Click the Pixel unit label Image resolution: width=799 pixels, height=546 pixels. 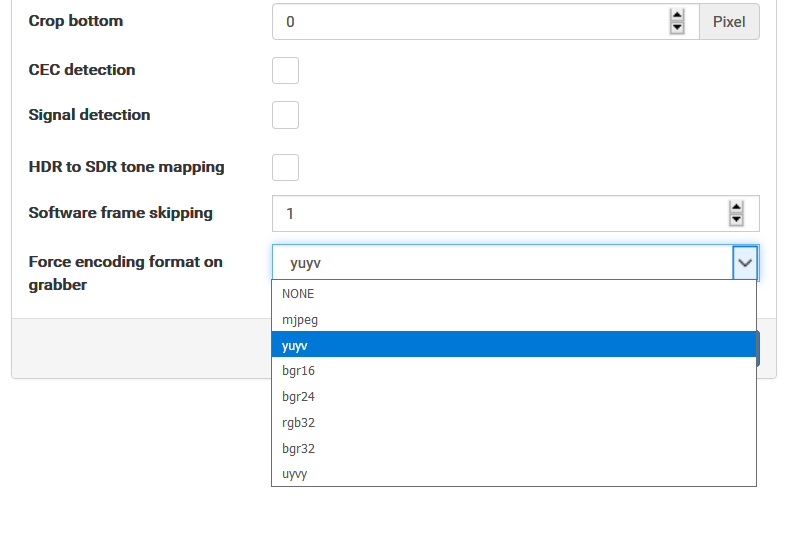[x=729, y=21]
